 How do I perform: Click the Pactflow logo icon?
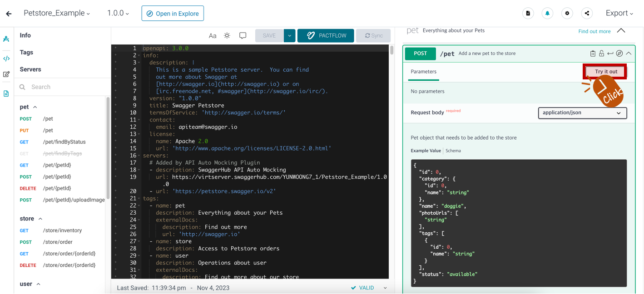click(311, 35)
